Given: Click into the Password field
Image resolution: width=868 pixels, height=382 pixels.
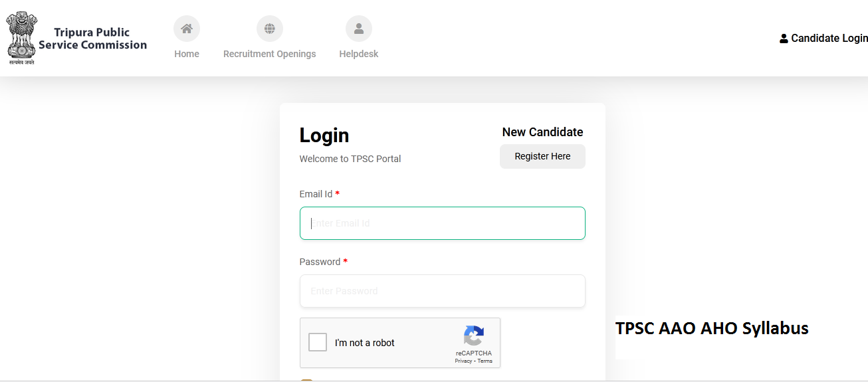Looking at the screenshot, I should click(x=443, y=291).
